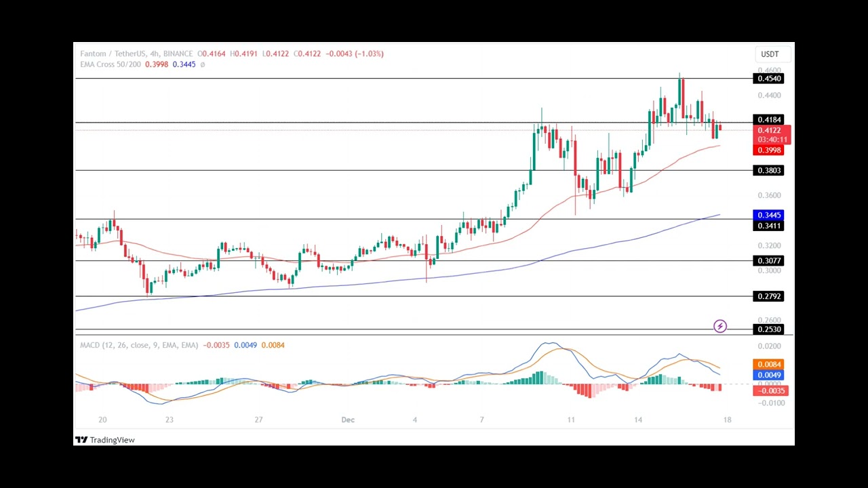Viewport: 868px width, 488px height.
Task: Click the Dec label on time axis
Action: (x=348, y=420)
